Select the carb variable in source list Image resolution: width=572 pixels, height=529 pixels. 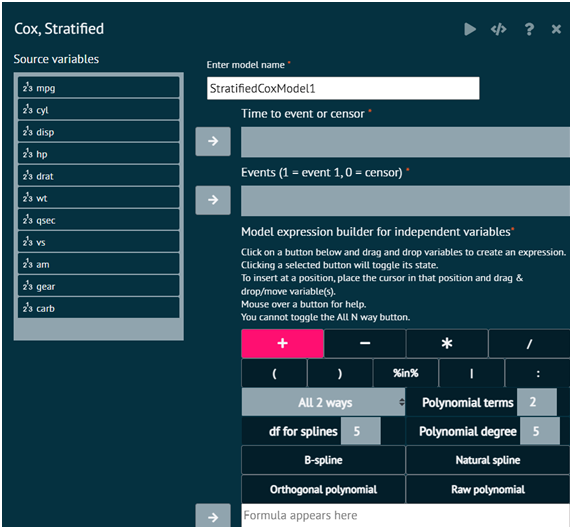[98, 308]
